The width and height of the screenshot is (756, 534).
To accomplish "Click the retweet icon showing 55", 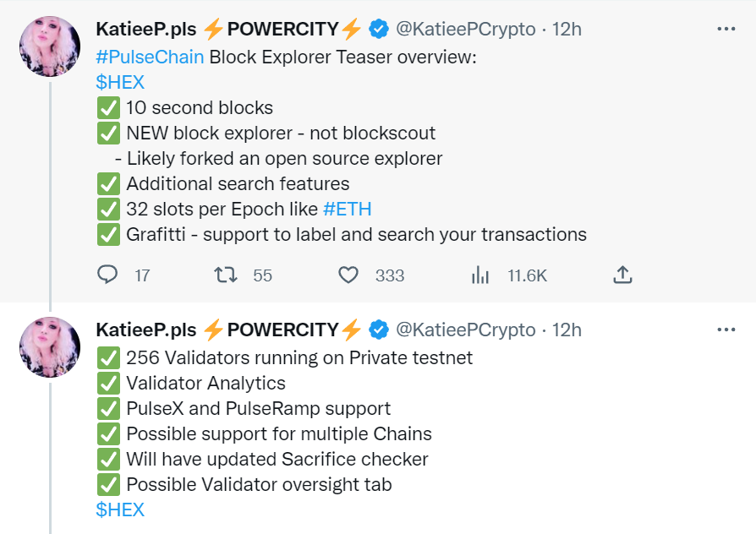I will coord(226,275).
